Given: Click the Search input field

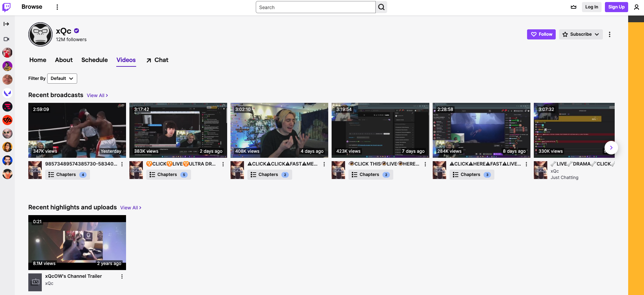Looking at the screenshot, I should (x=316, y=7).
